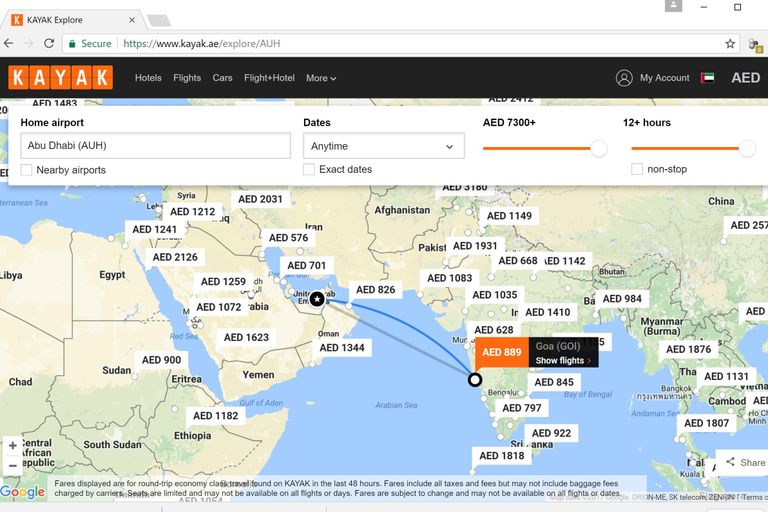
Task: Enable the Nearby airports checkbox
Action: coord(27,170)
